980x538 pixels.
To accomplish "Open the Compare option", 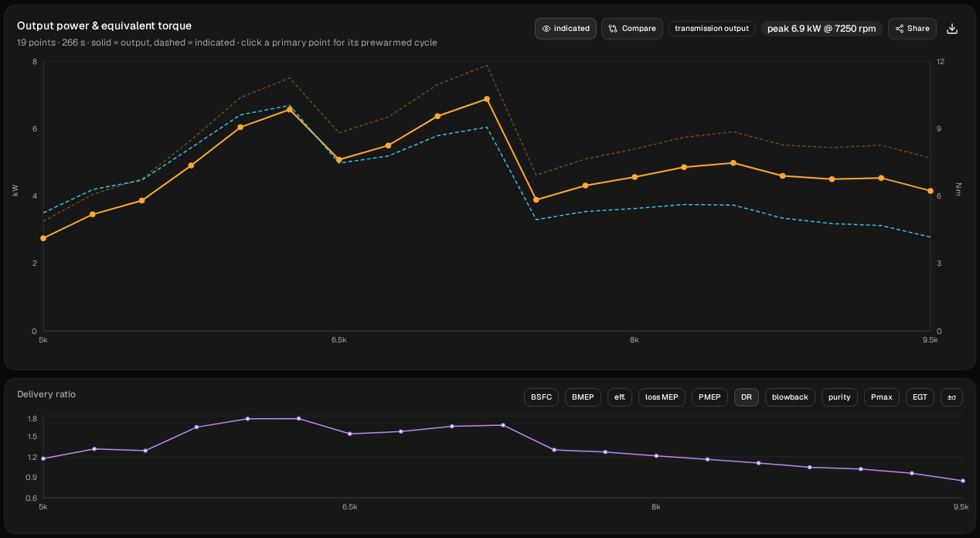I will [x=632, y=29].
